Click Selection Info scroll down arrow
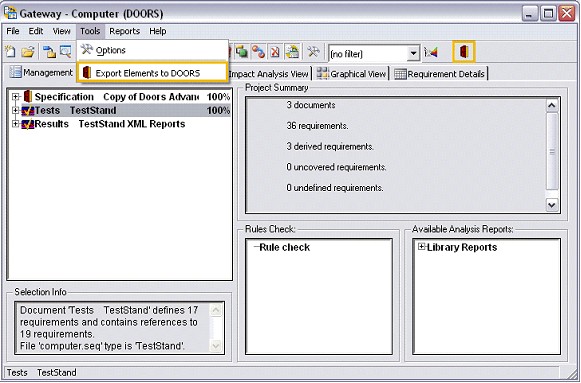Image resolution: width=581 pixels, height=383 pixels. tap(216, 346)
